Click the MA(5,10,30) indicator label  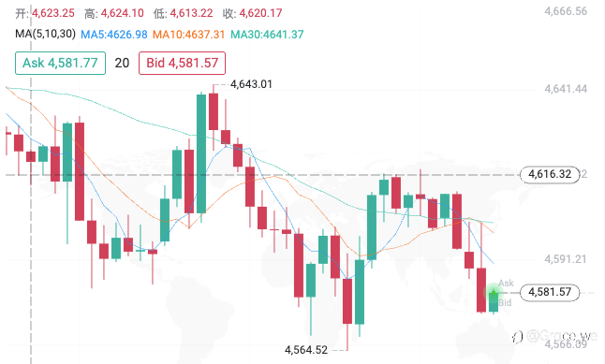coord(46,34)
